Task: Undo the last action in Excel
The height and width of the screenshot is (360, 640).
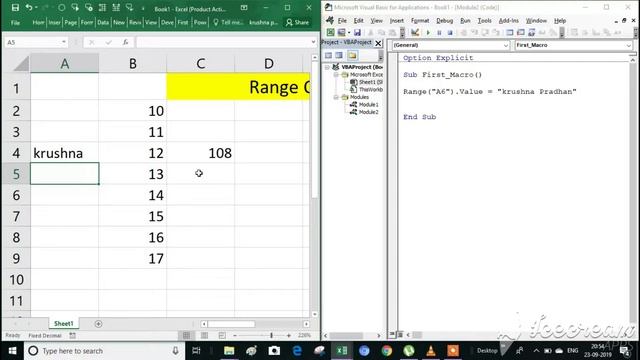Action: [29, 8]
